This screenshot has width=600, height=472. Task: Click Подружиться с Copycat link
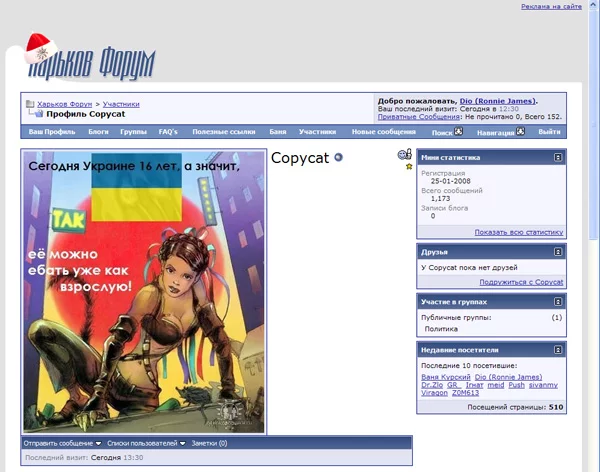pyautogui.click(x=521, y=282)
